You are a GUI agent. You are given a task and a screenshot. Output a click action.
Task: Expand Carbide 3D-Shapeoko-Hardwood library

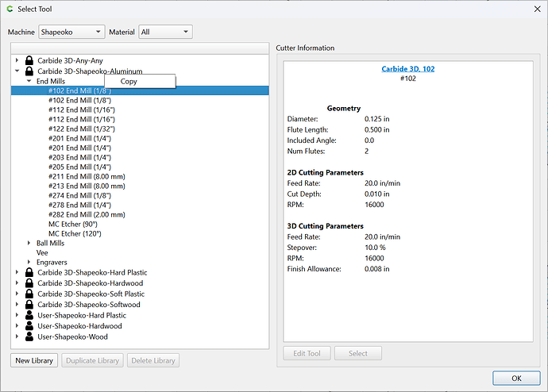(x=17, y=282)
